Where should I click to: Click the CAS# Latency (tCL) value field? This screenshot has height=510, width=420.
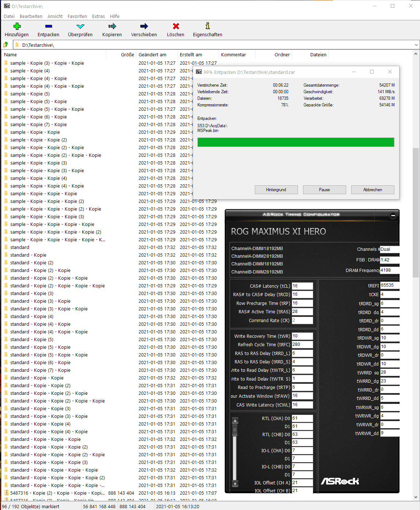(302, 286)
